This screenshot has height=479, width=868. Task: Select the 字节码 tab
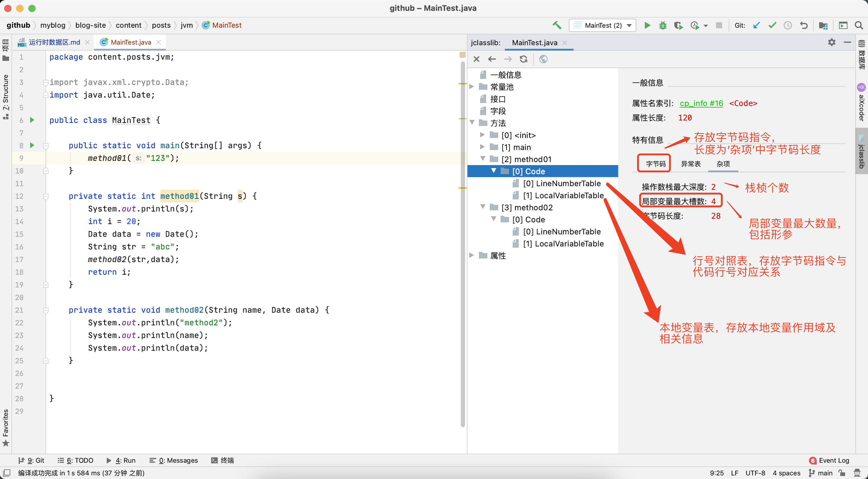pyautogui.click(x=655, y=164)
